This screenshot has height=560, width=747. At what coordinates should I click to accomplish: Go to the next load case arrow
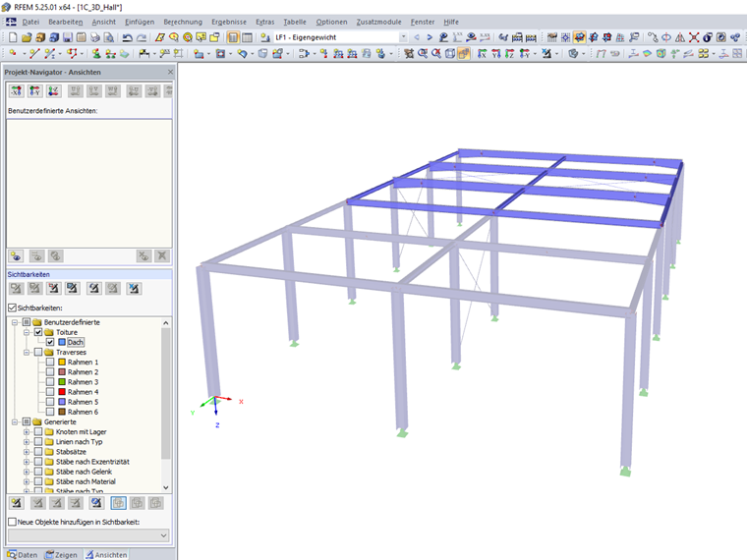[x=430, y=37]
